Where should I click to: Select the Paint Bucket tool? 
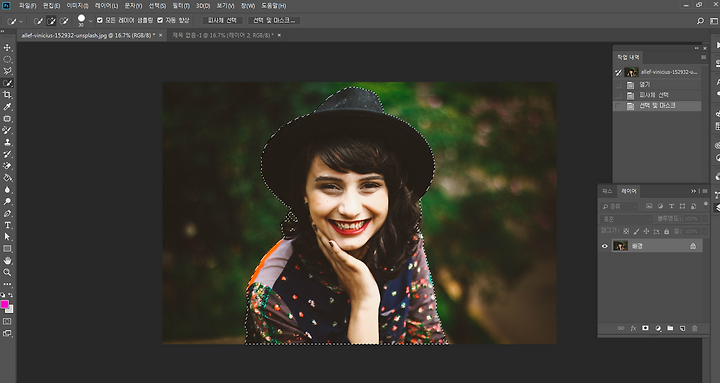coord(7,178)
